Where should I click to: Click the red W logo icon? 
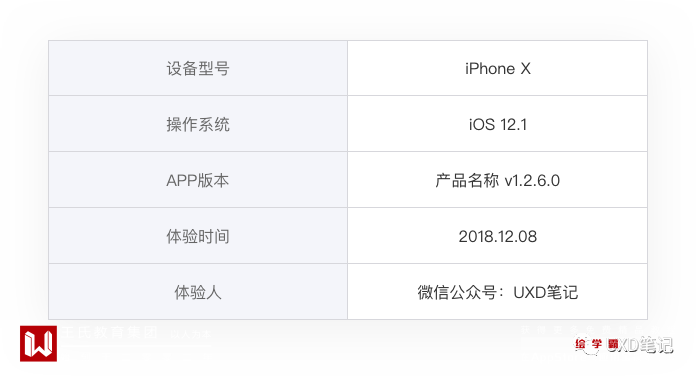click(x=38, y=344)
